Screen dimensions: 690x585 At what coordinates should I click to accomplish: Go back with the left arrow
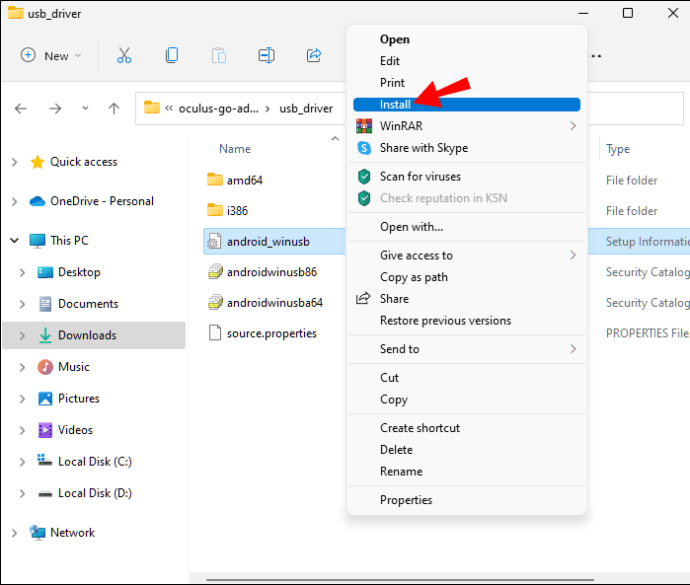[21, 108]
